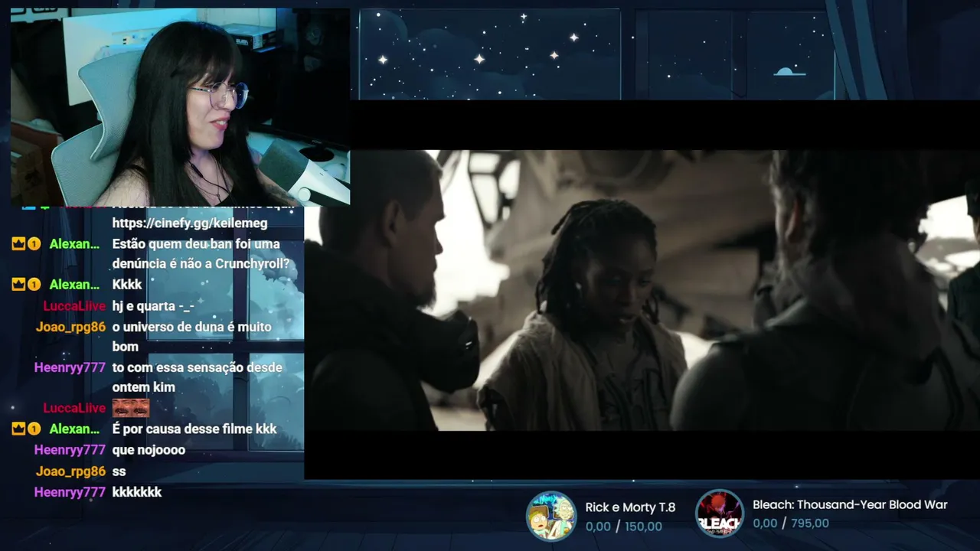Click the chat message 'Kkkk'

click(x=127, y=285)
